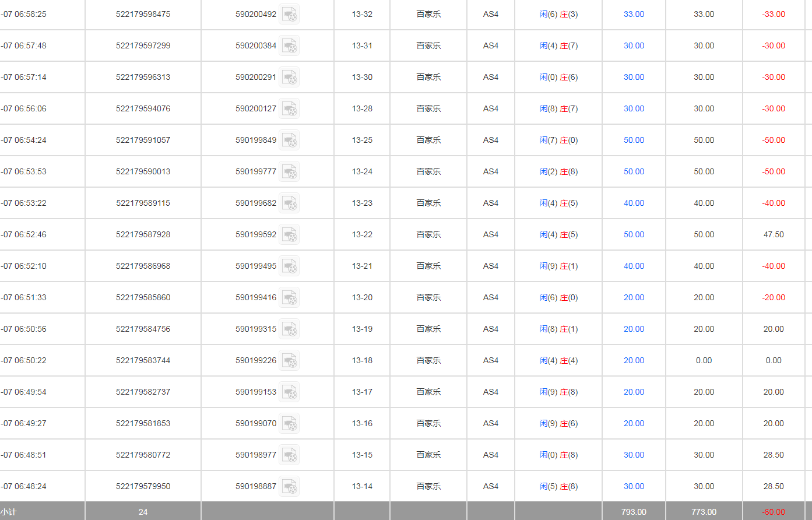Open replay icon for round 590199315
812x520 pixels.
coord(289,329)
